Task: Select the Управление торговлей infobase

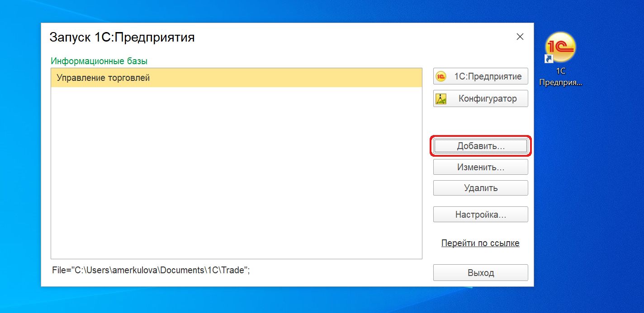Action: [236, 78]
